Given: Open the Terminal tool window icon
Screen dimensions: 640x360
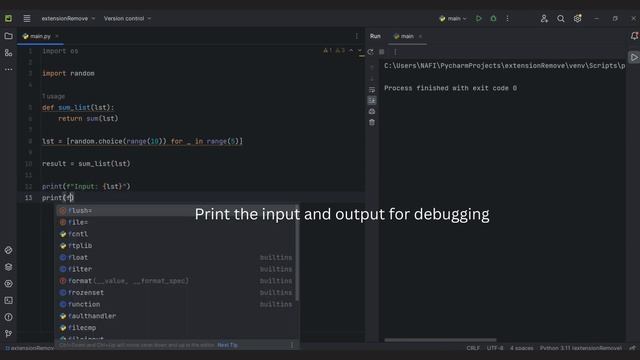Looking at the screenshot, I should (8, 300).
